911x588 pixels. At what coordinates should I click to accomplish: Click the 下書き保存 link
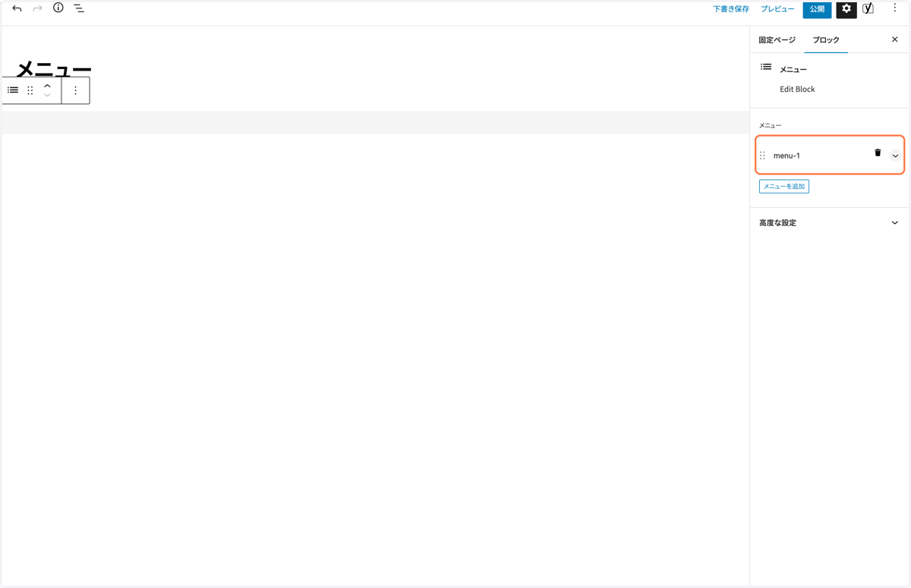pos(731,9)
